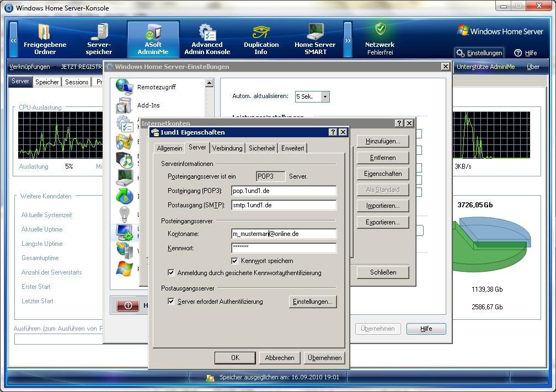
Task: Click Abbrechen in 1und1 Eigenschaften
Action: 280,358
